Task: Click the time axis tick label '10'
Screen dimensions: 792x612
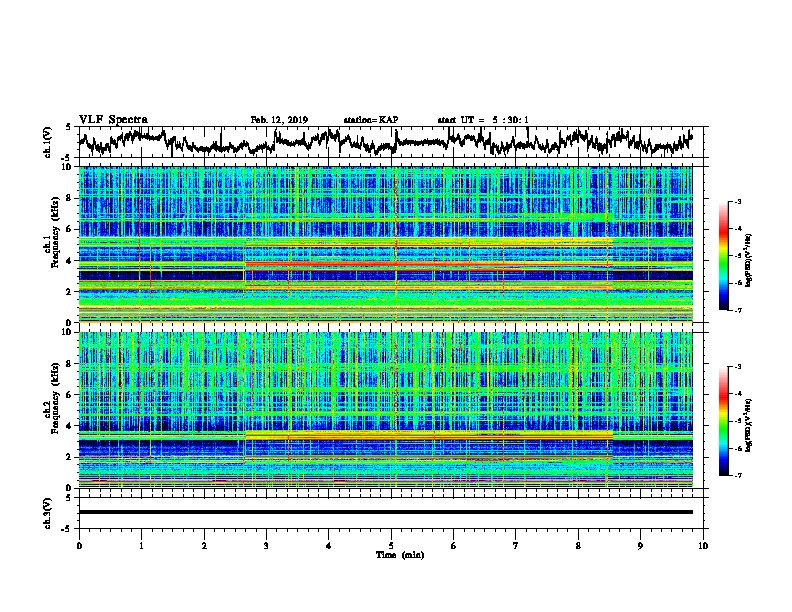Action: (x=703, y=546)
